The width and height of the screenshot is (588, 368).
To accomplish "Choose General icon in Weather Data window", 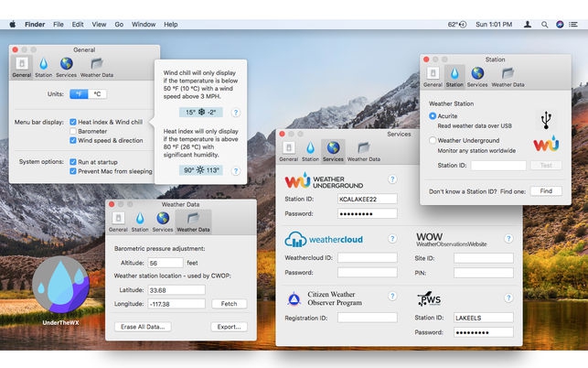I will point(118,222).
